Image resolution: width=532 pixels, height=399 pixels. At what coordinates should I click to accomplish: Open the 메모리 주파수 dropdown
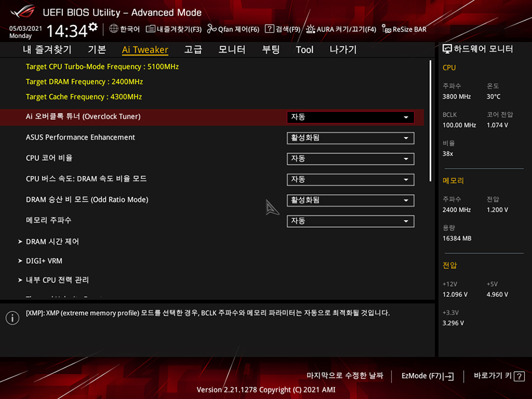click(350, 221)
